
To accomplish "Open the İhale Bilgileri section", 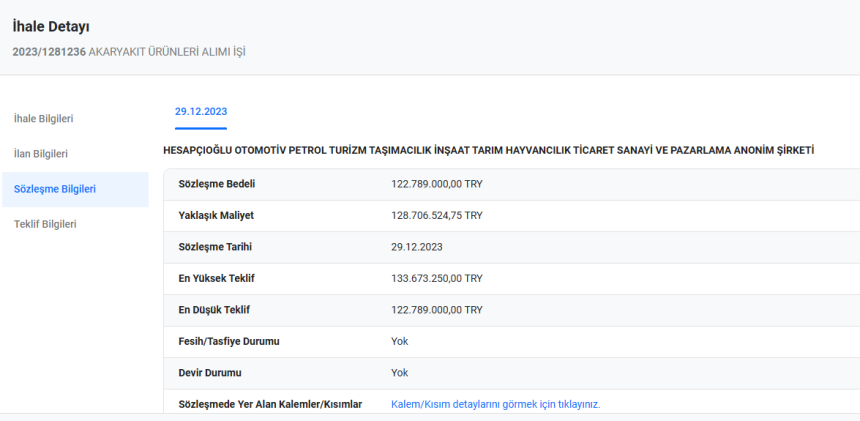I will click(44, 118).
